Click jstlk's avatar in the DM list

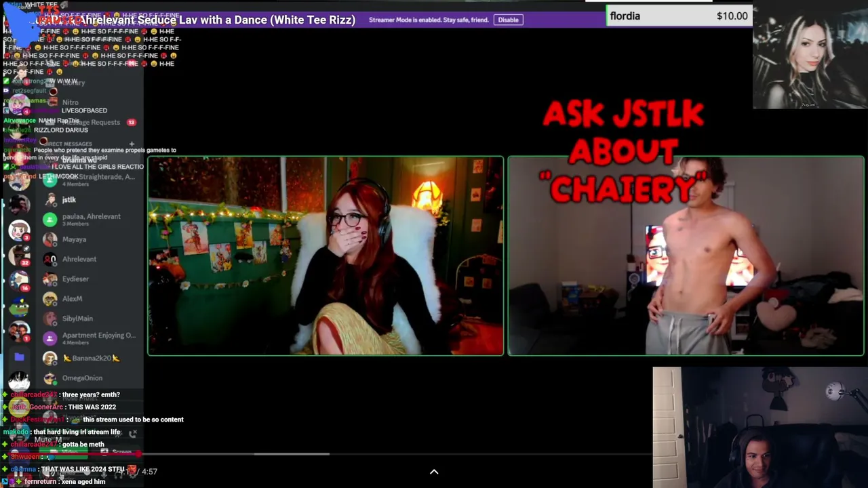pyautogui.click(x=50, y=200)
